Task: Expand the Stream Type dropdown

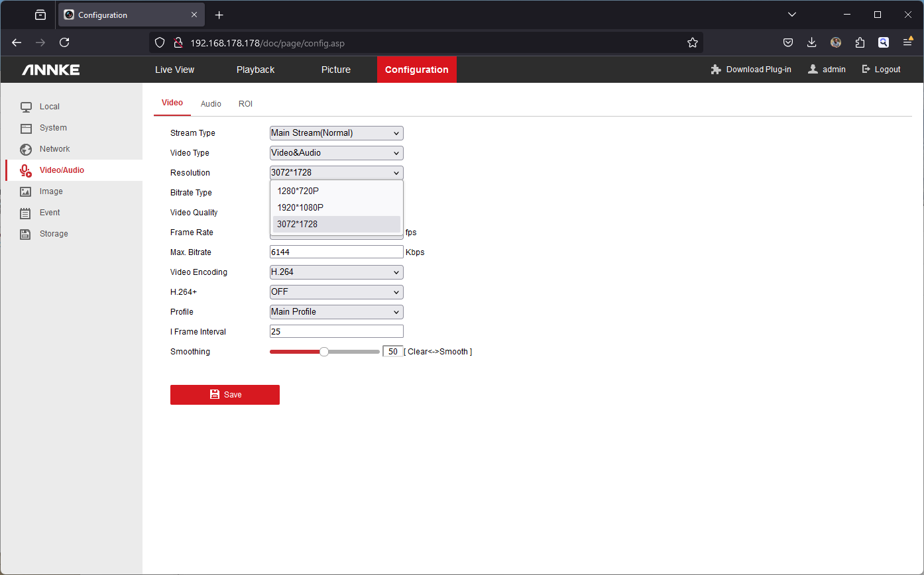Action: (336, 133)
